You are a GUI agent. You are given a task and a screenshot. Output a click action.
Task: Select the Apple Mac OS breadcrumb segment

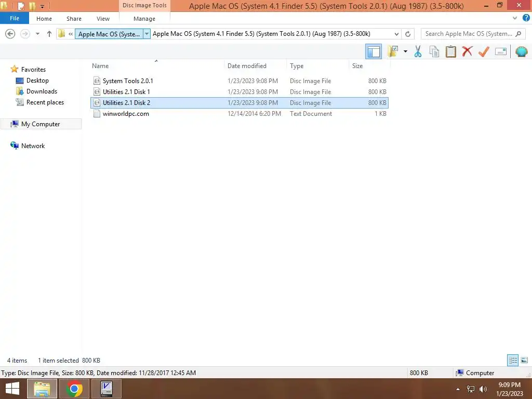coord(109,34)
